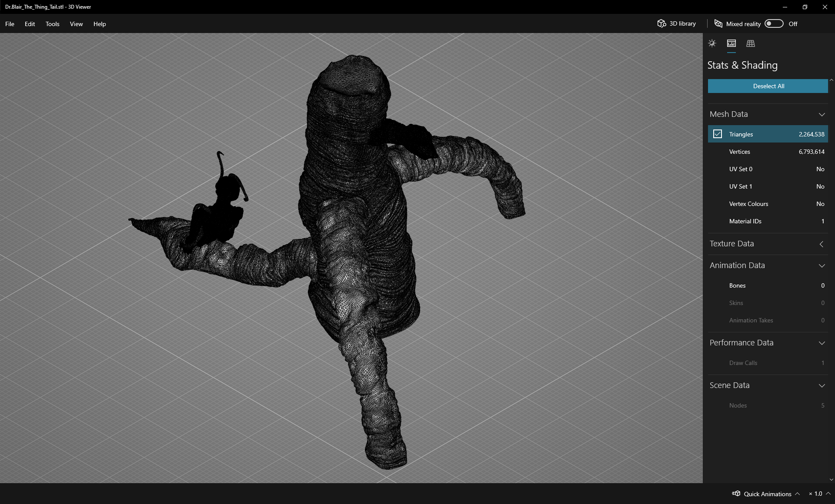Collapse the Mesh Data section
This screenshot has height=504, width=835.
[822, 114]
